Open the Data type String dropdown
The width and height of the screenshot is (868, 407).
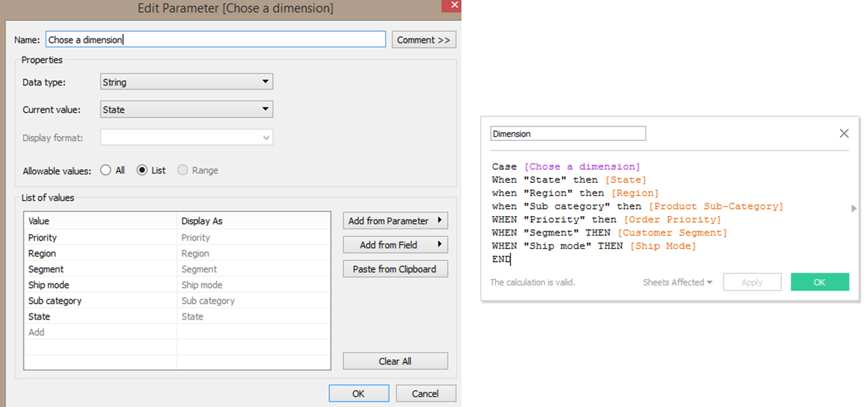(186, 82)
